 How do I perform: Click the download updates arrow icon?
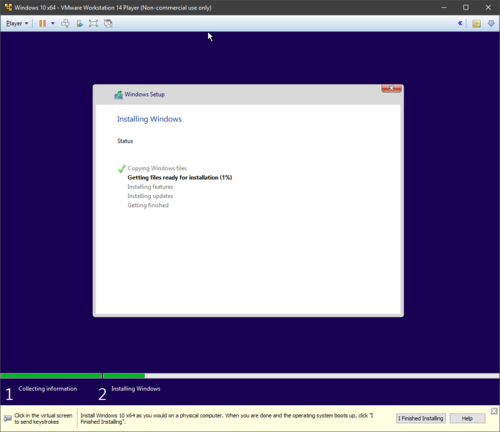click(x=491, y=23)
